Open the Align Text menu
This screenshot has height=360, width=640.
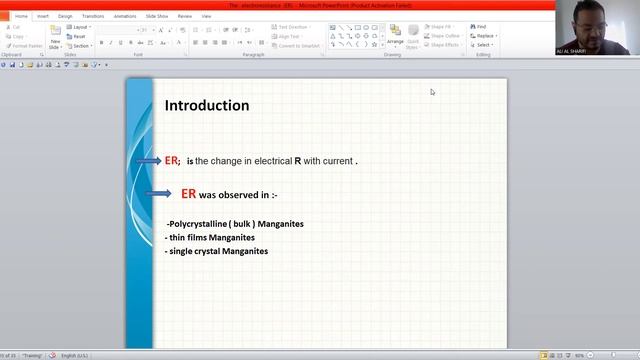(x=287, y=36)
